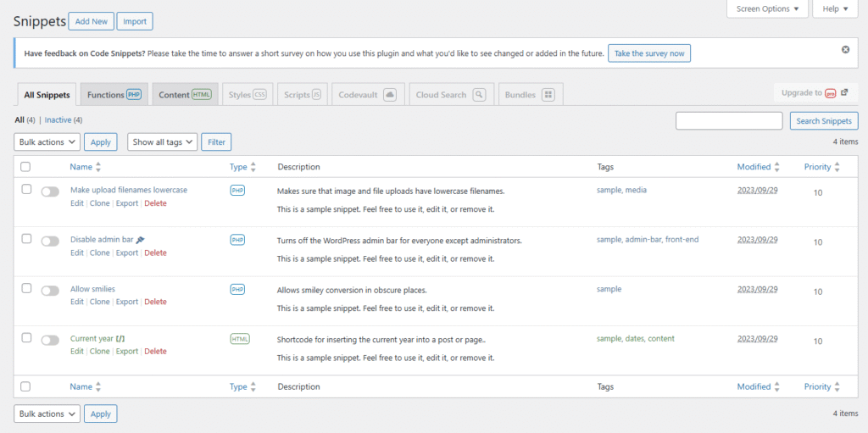The width and height of the screenshot is (868, 433).
Task: Click PHP type badge for Disable admin bar
Action: pos(237,240)
